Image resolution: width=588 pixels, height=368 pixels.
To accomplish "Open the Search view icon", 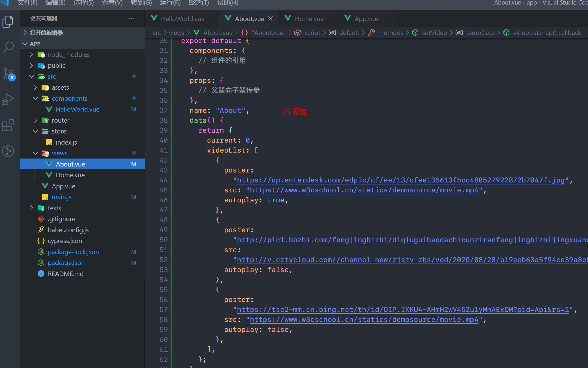I will [8, 47].
